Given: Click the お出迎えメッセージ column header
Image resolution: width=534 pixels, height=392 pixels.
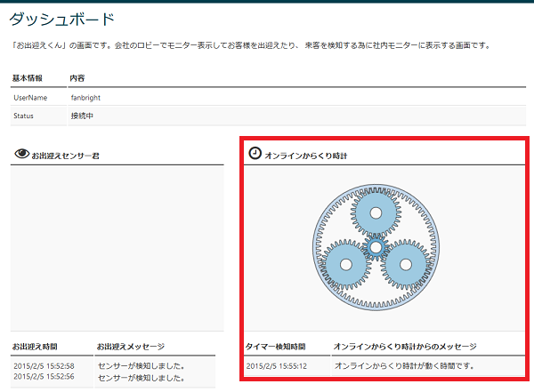Looking at the screenshot, I should [130, 346].
